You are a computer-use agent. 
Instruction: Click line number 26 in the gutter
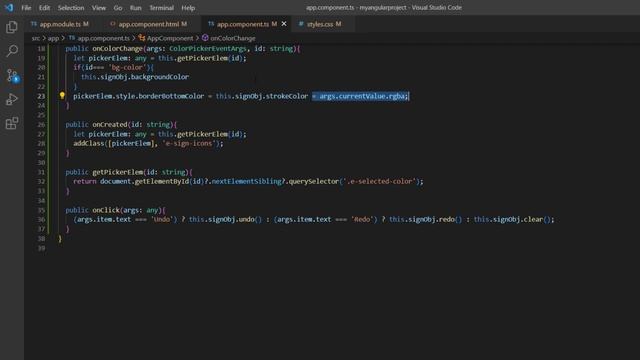click(x=41, y=124)
